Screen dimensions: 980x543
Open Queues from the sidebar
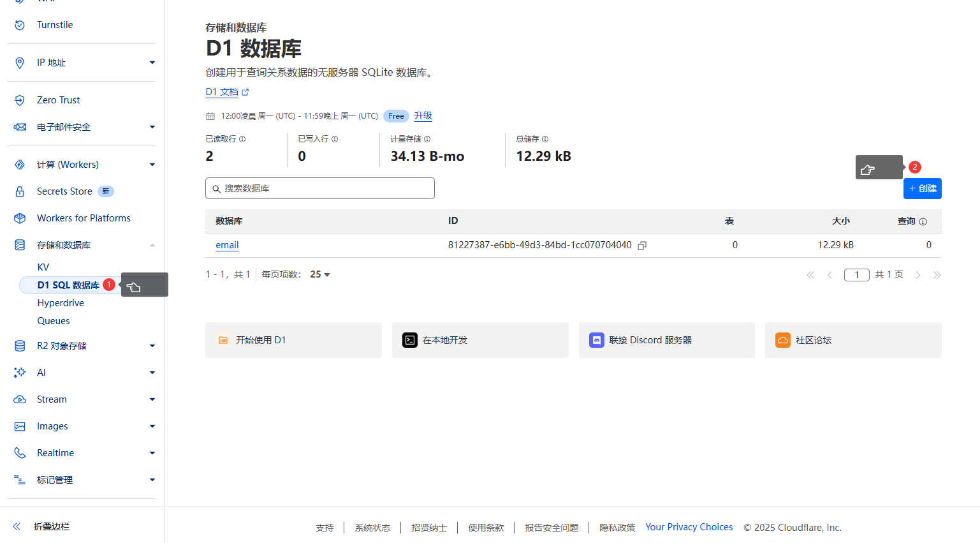pos(53,320)
